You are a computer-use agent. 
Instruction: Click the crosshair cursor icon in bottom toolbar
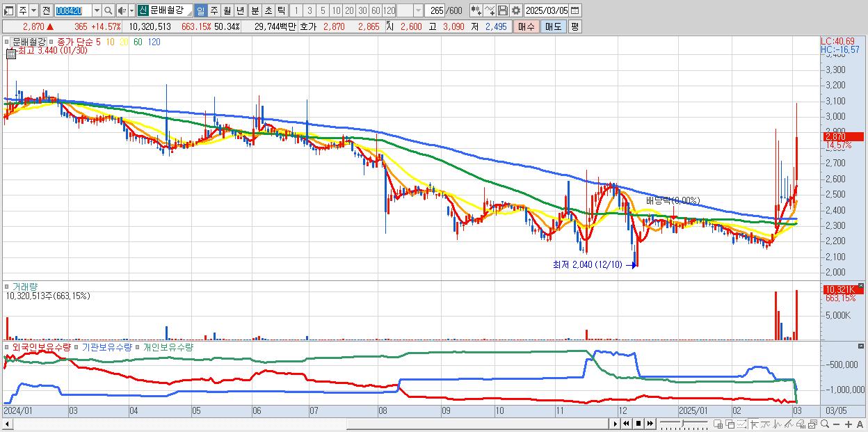point(755,424)
